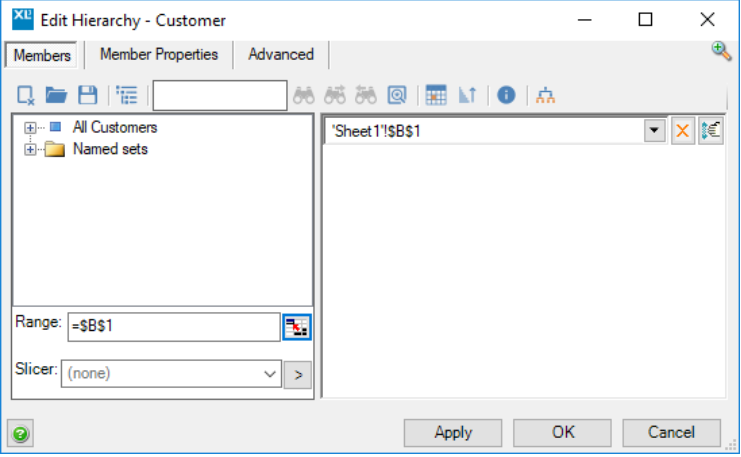Click the Range input field =$B$1
Screen dimensions: 741x457
(174, 327)
